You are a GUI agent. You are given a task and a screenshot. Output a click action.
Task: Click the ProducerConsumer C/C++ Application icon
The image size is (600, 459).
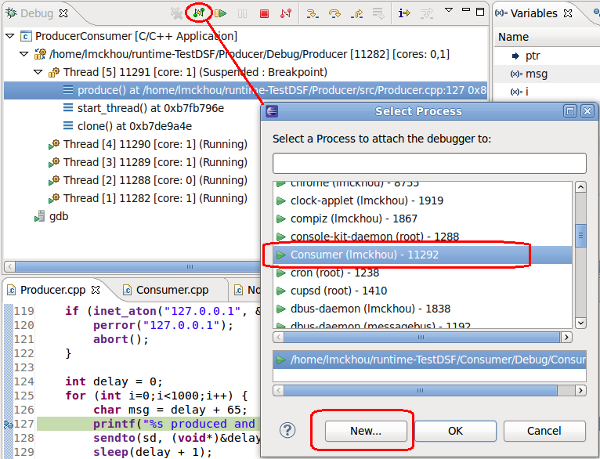[26, 36]
